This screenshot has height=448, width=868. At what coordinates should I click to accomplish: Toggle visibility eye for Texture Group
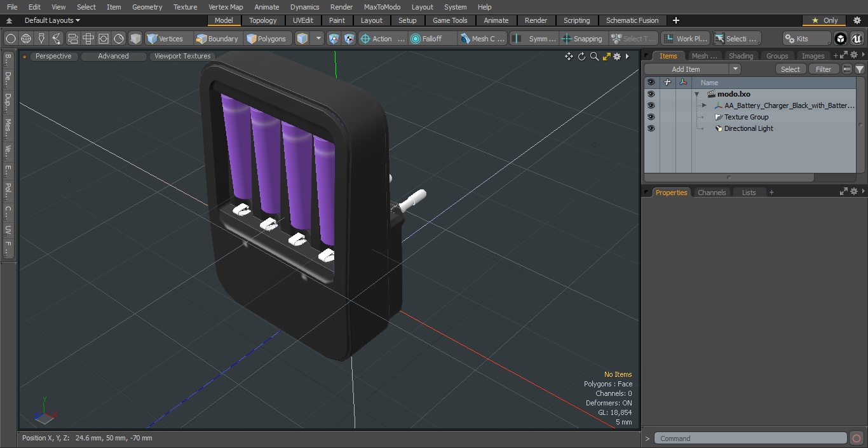tap(651, 117)
